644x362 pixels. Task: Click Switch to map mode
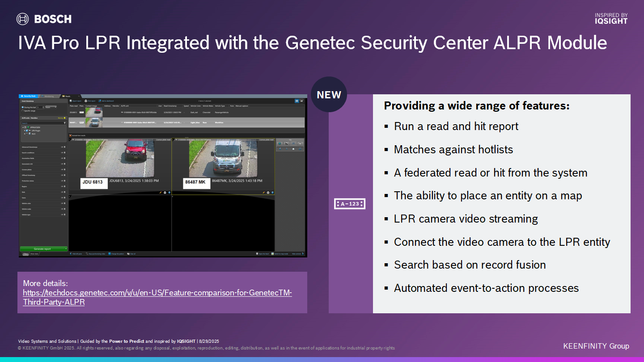tap(280, 254)
